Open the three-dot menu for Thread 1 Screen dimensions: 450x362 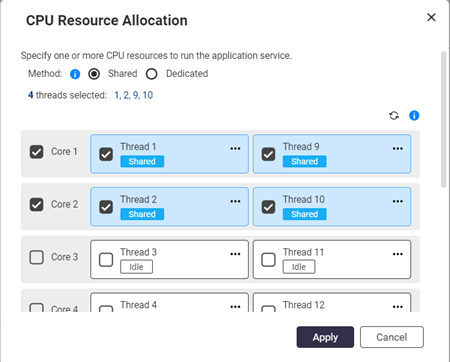click(x=235, y=149)
